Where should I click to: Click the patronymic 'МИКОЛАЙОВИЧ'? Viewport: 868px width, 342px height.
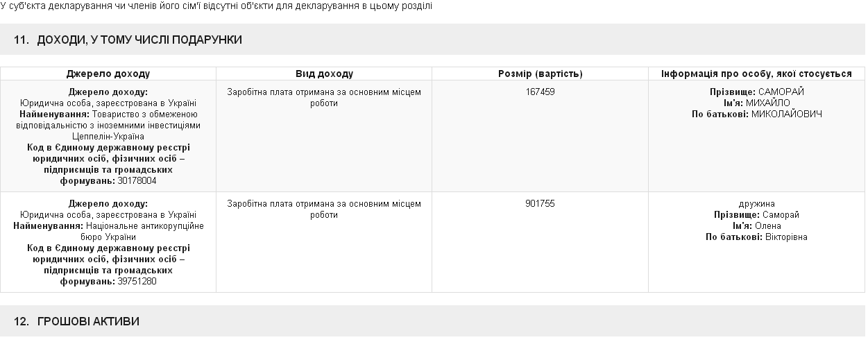786,114
